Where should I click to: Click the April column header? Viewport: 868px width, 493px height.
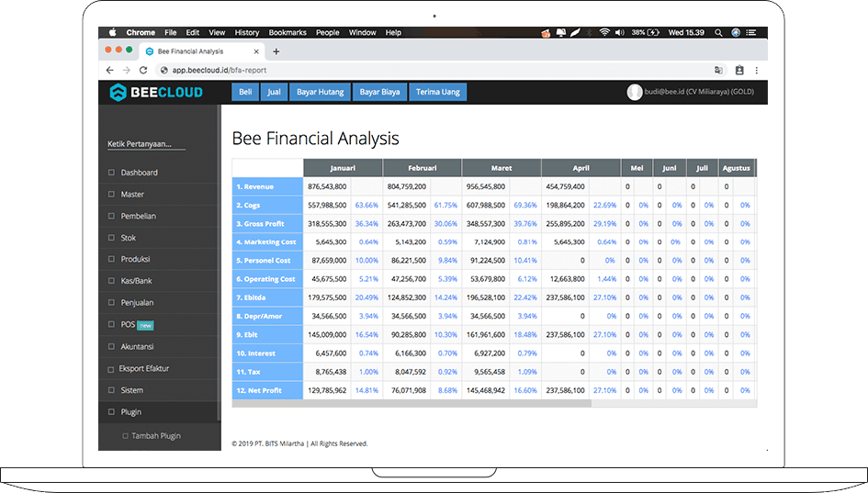pyautogui.click(x=581, y=168)
